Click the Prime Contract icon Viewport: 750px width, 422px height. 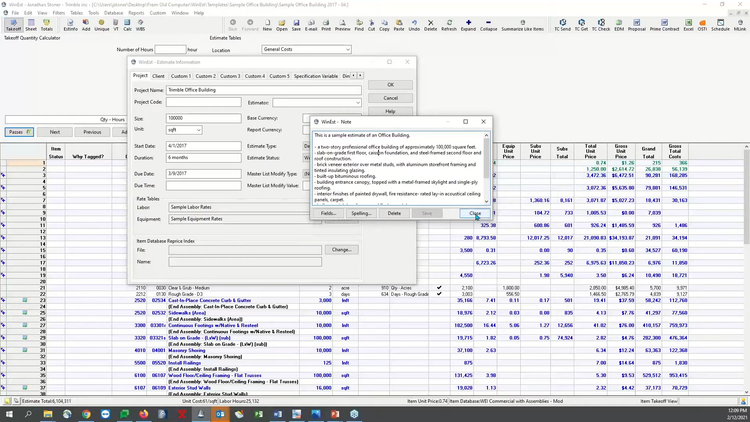click(x=663, y=27)
